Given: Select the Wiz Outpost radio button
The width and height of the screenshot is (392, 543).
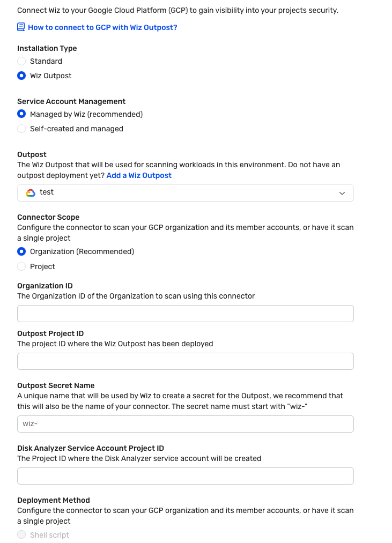Looking at the screenshot, I should (x=21, y=76).
